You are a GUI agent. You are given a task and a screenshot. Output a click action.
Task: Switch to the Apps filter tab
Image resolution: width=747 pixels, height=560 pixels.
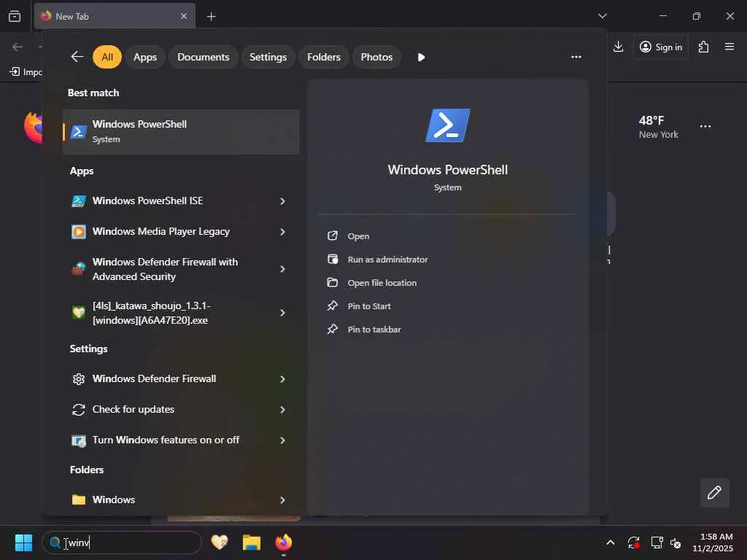point(145,57)
